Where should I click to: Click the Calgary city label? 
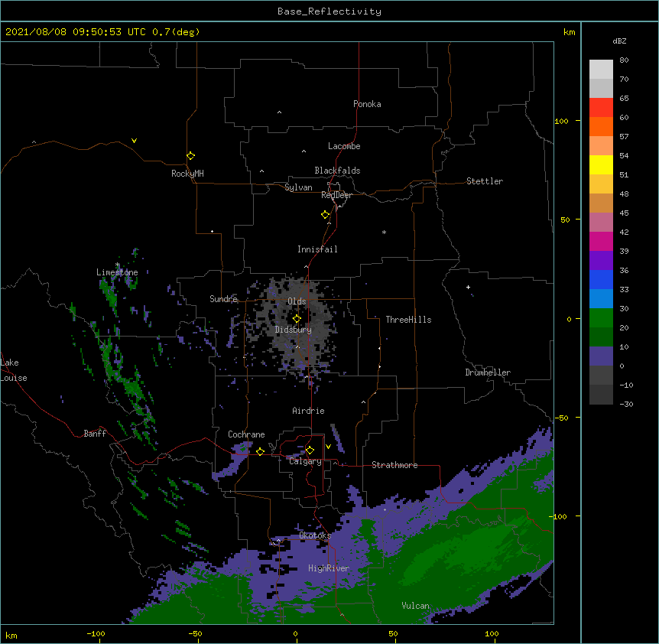(305, 461)
